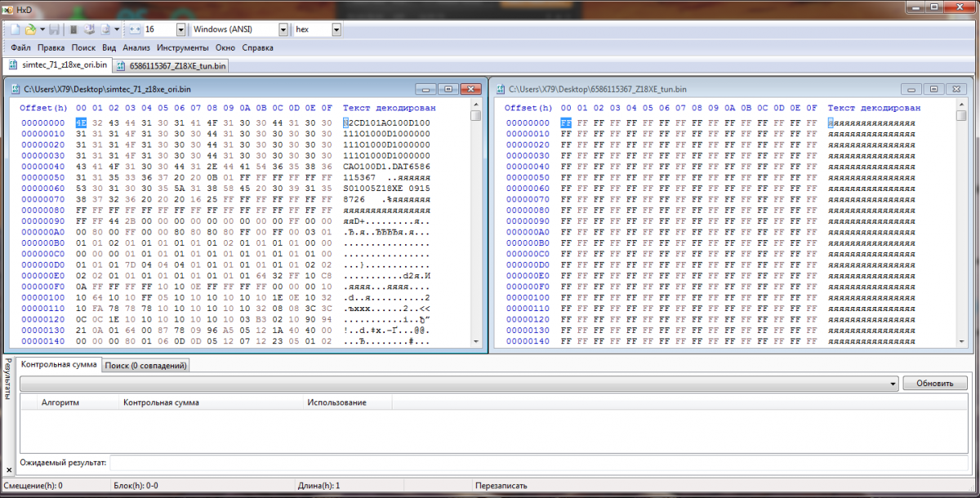Screen dimensions: 980x498
Task: Expand the disk image icon's dropdown arrow
Action: 117,29
